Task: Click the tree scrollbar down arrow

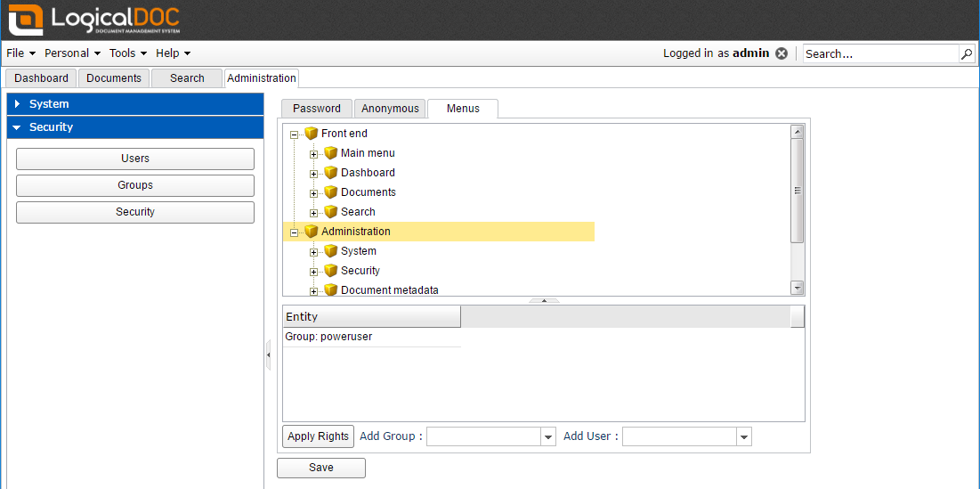Action: (798, 288)
